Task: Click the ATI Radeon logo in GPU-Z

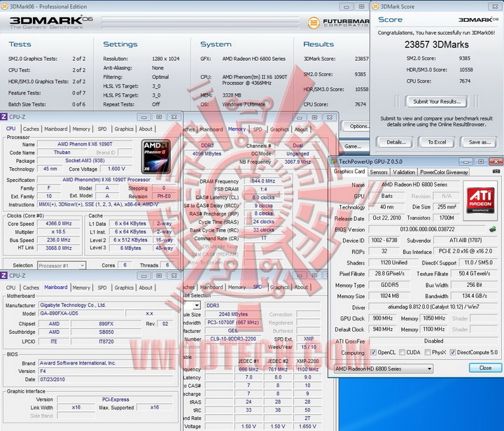Action: [x=480, y=201]
